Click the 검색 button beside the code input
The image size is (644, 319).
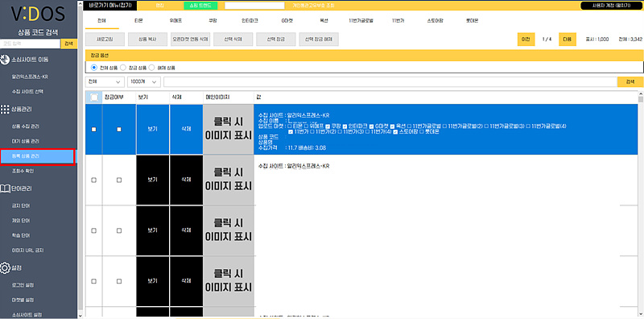[x=68, y=43]
